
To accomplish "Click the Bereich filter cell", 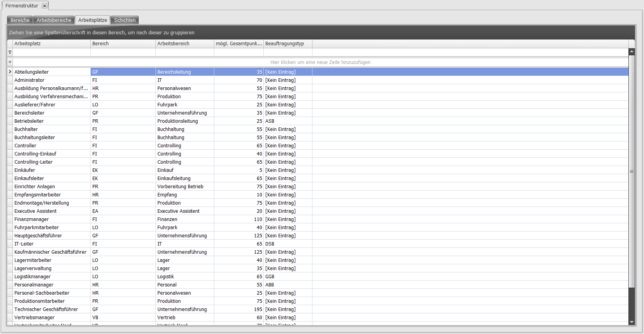I will tap(123, 52).
